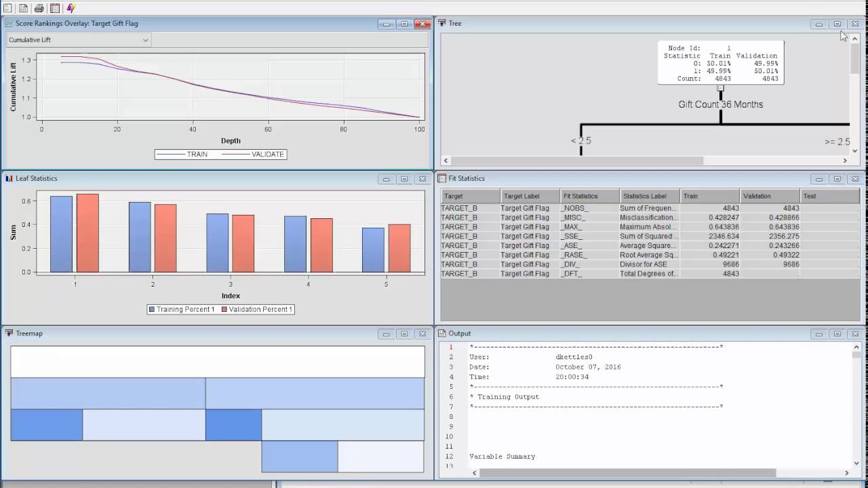Image resolution: width=868 pixels, height=488 pixels.
Task: Select the root node statistics box in Tree
Action: point(720,62)
